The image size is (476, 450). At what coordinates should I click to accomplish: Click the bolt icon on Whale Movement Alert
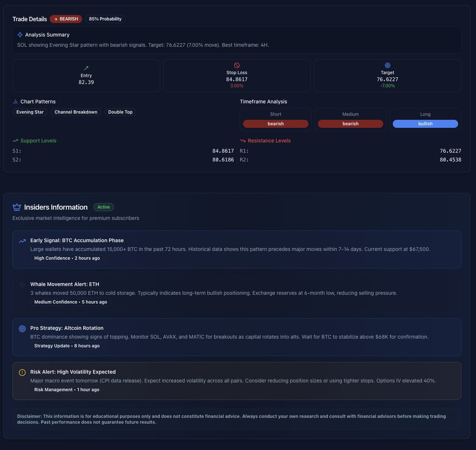[x=22, y=285]
